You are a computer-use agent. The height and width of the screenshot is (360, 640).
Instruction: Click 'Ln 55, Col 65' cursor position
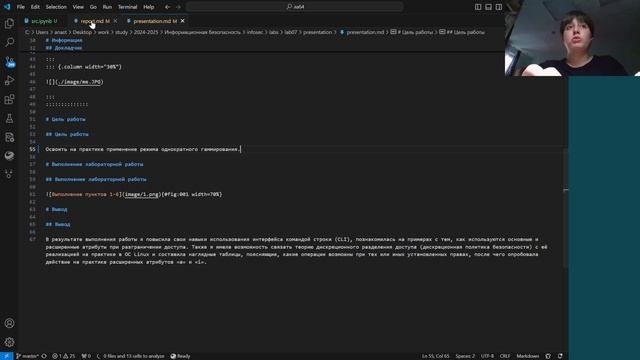[436, 356]
